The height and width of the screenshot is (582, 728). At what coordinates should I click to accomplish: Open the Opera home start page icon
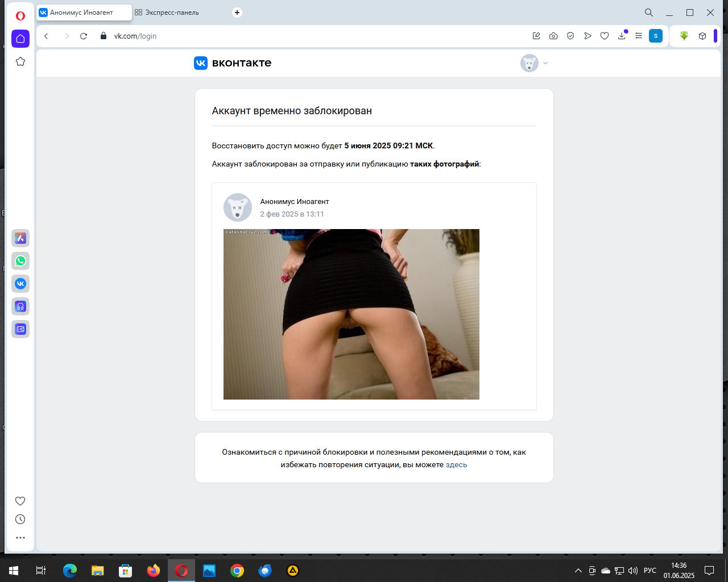click(x=20, y=39)
